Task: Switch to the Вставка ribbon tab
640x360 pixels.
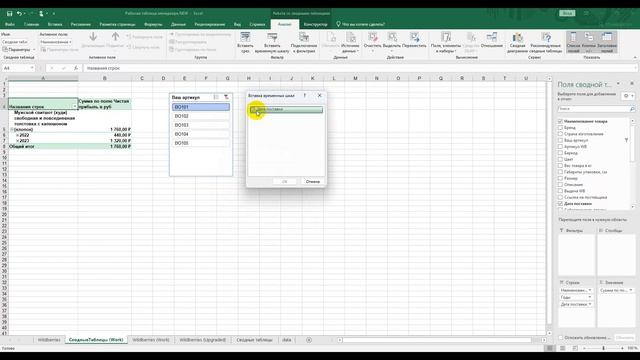Action: 55,24
